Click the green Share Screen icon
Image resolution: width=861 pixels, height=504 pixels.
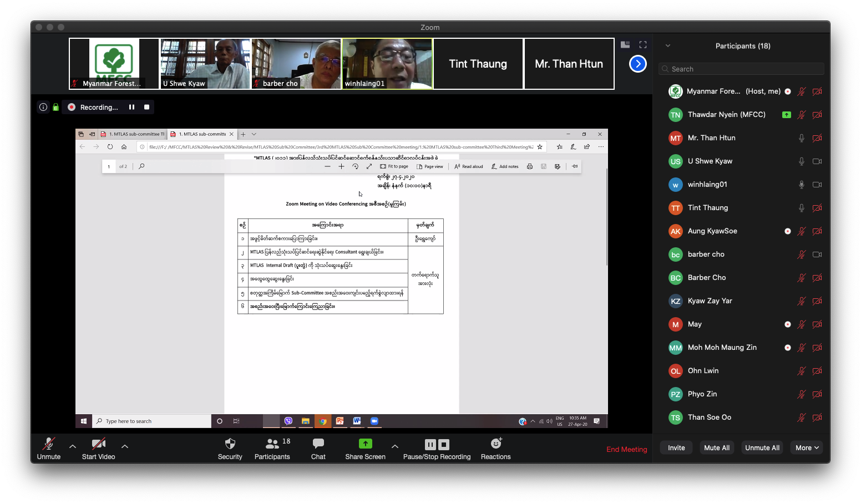click(365, 444)
